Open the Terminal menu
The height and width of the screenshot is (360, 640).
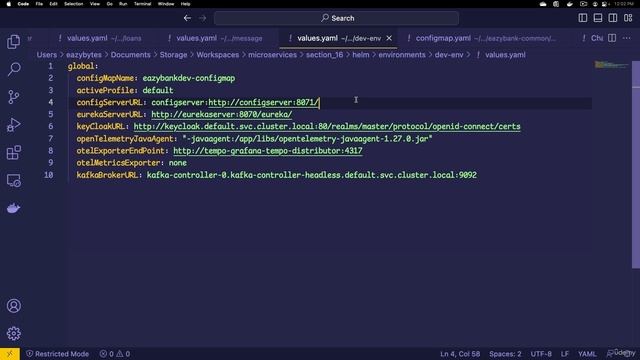point(142,4)
